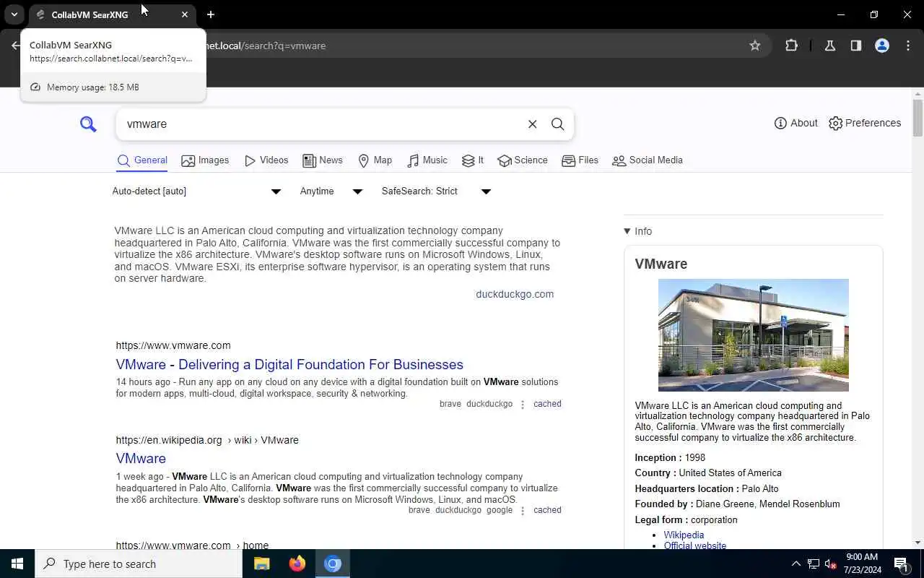The height and width of the screenshot is (578, 924).
Task: Open the notification center icon
Action: click(901, 564)
